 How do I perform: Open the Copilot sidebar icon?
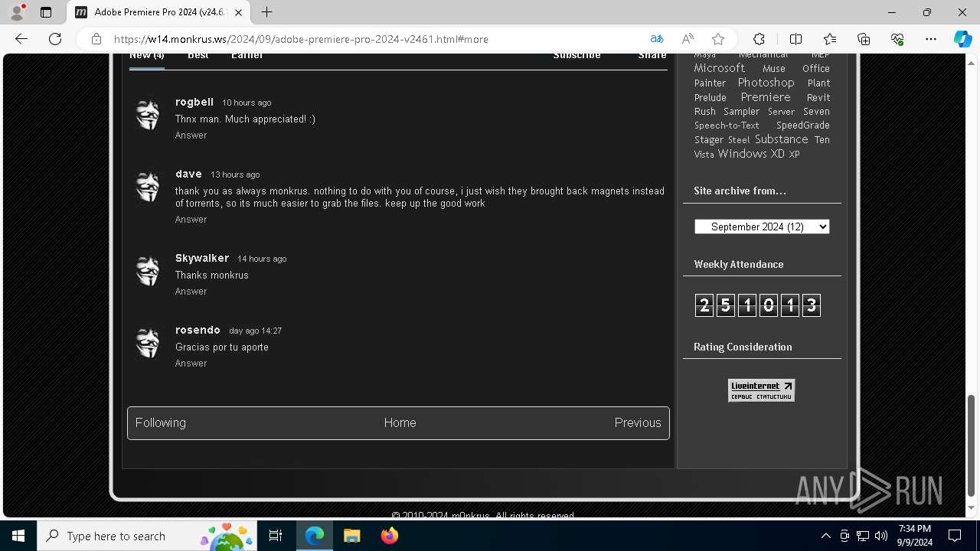[962, 39]
